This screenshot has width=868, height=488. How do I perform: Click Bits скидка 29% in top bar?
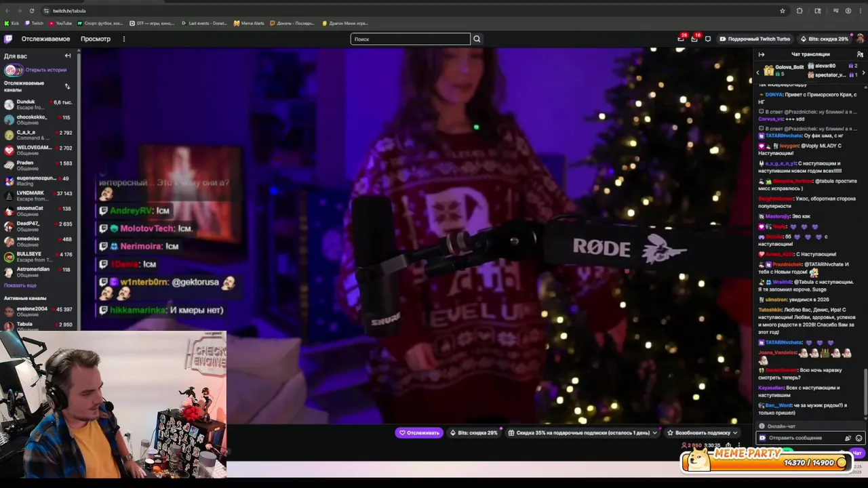click(x=824, y=39)
